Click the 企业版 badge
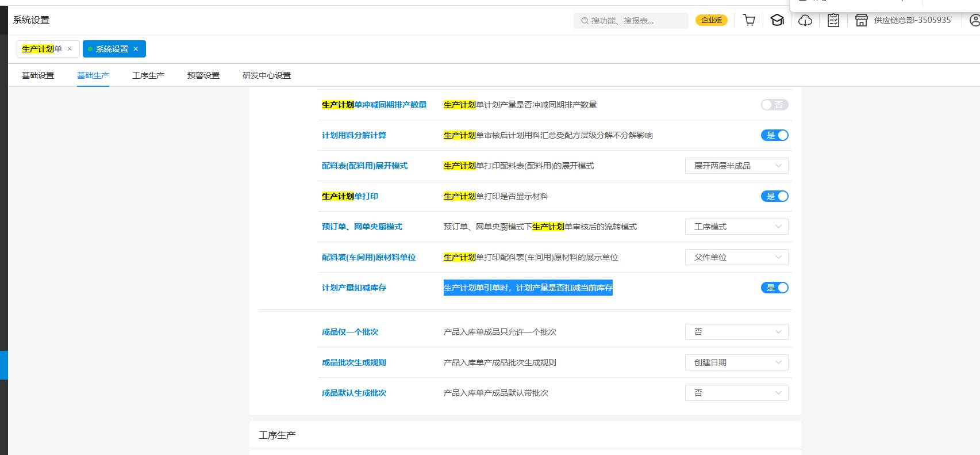 pos(712,20)
